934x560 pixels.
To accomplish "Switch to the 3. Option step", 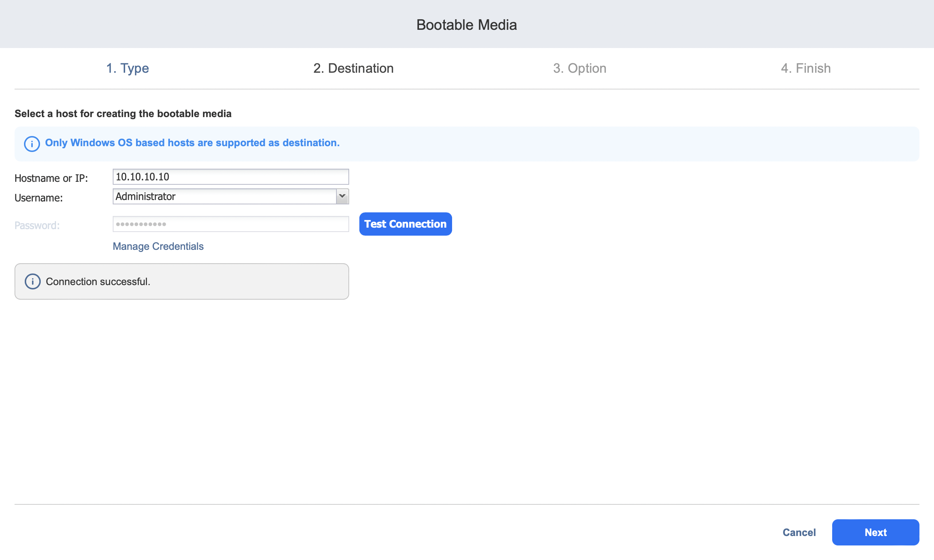I will coord(579,68).
